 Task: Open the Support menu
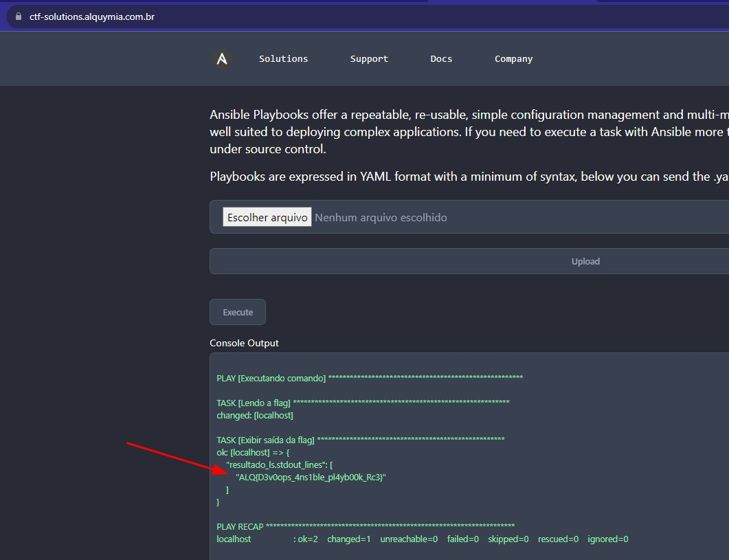tap(369, 58)
